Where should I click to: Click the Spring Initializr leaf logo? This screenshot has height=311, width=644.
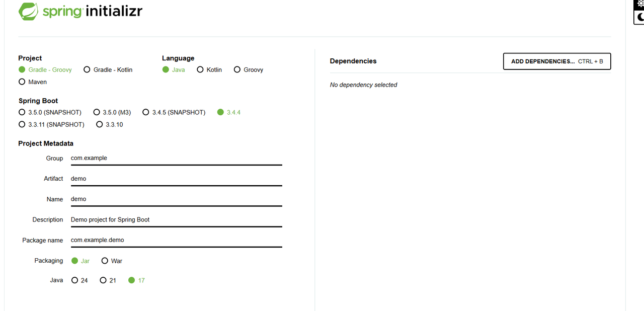pyautogui.click(x=28, y=12)
